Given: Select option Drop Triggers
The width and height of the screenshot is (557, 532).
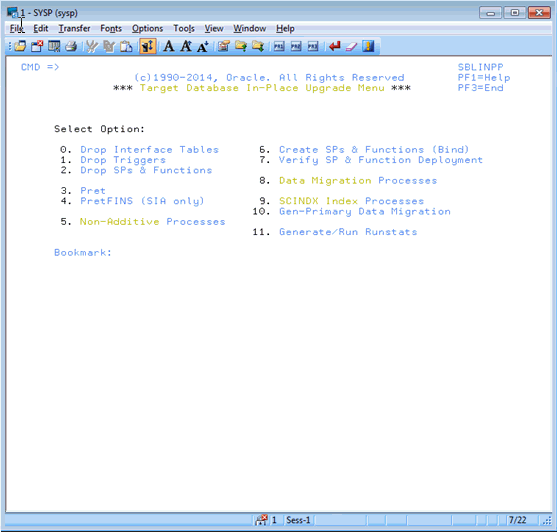Looking at the screenshot, I should coord(123,160).
